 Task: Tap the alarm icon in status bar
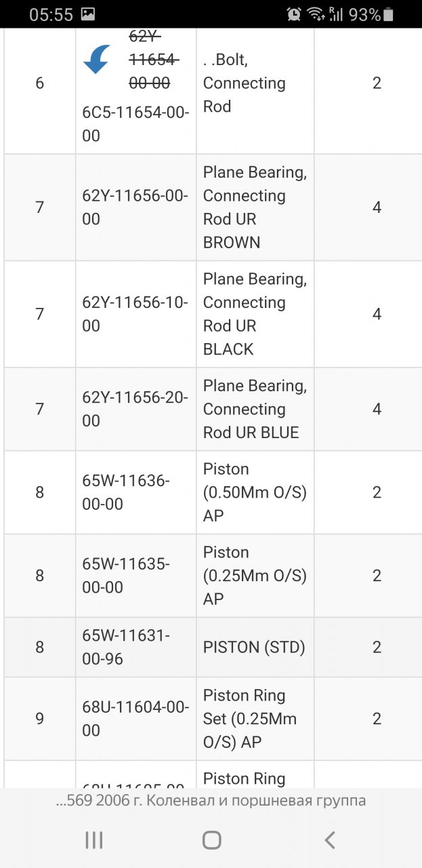click(x=294, y=14)
